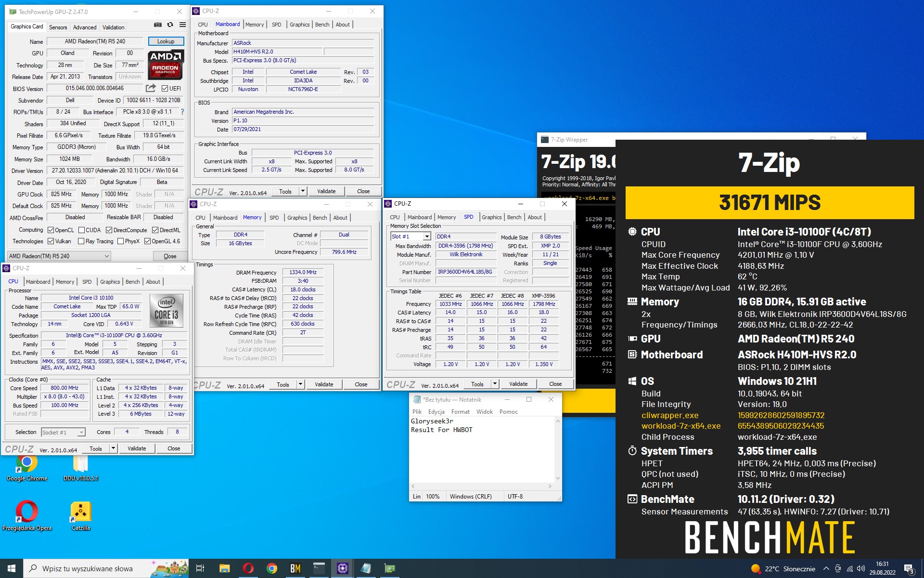Toggle the OpenCL checkbox
924x578 pixels.
(51, 230)
